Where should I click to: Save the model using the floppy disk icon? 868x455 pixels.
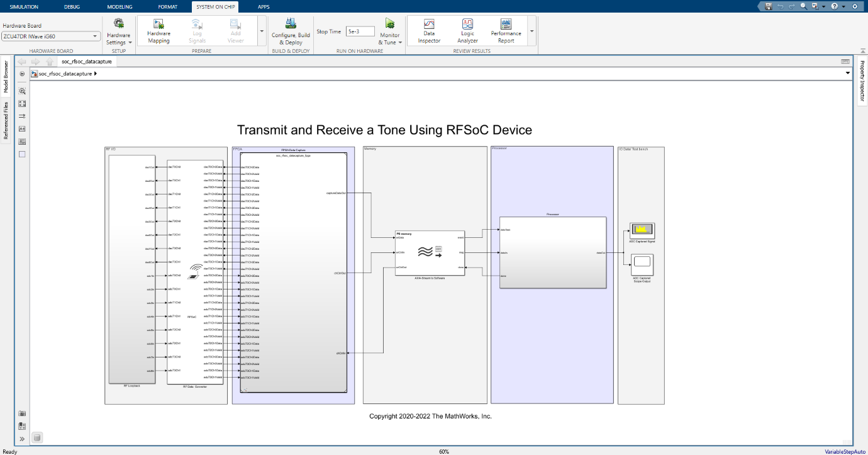[768, 6]
